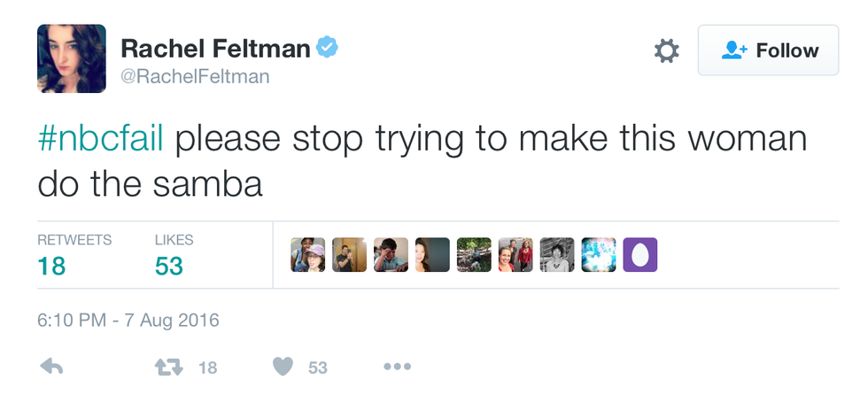Open the #nbcfail hashtag link
The image size is (868, 418).
[x=100, y=139]
